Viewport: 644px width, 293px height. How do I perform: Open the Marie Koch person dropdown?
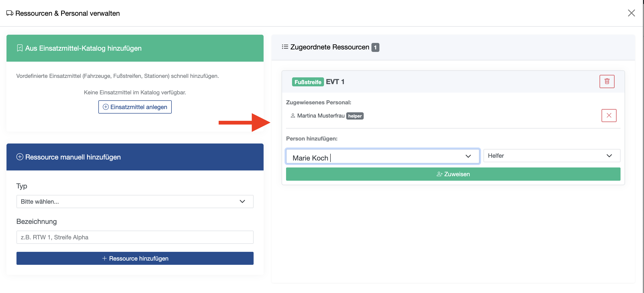(382, 156)
